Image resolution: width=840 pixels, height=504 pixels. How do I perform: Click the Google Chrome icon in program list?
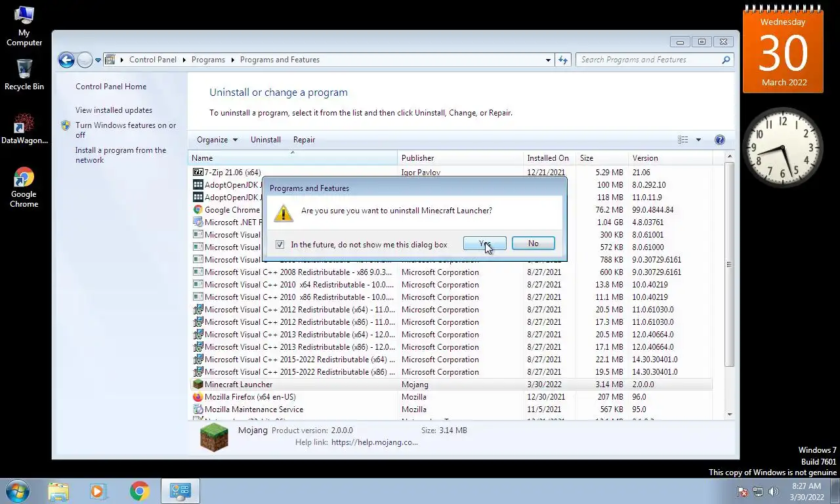[198, 210]
